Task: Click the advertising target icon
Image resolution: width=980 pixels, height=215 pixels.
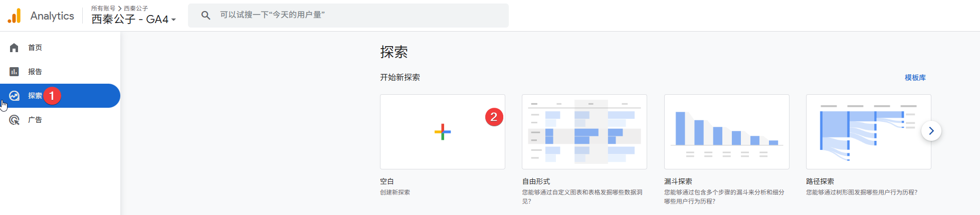Action: tap(14, 120)
